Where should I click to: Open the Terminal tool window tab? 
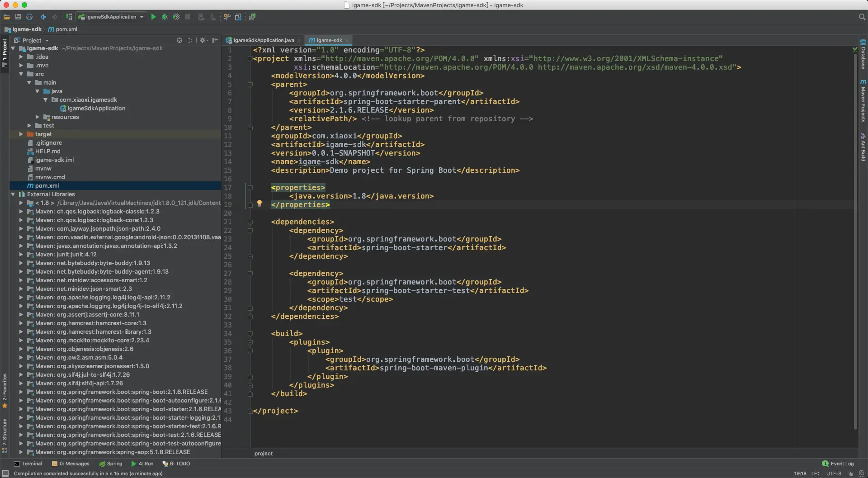point(28,464)
